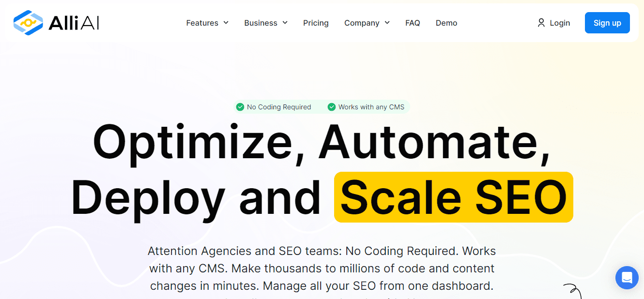Select the Business menu label
The height and width of the screenshot is (299, 644).
pos(261,23)
